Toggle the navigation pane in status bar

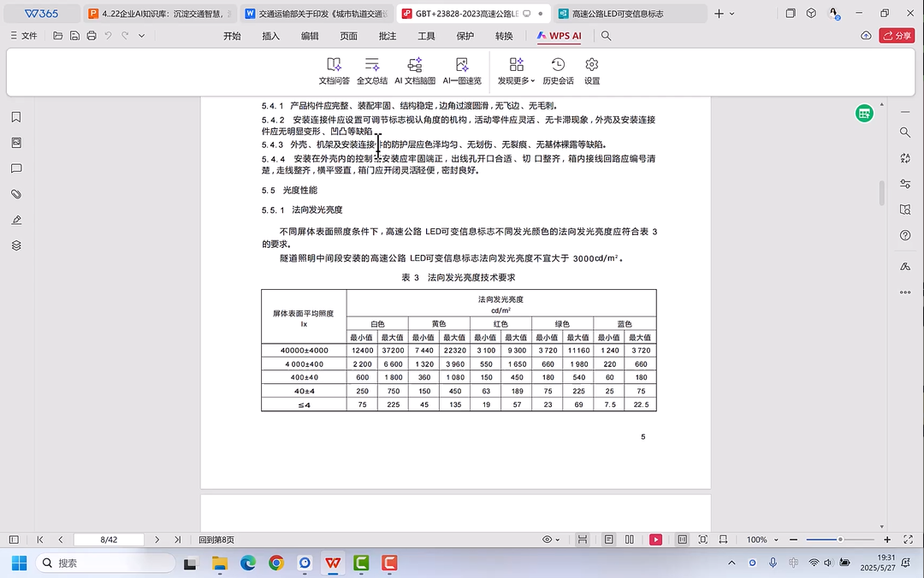pos(14,540)
